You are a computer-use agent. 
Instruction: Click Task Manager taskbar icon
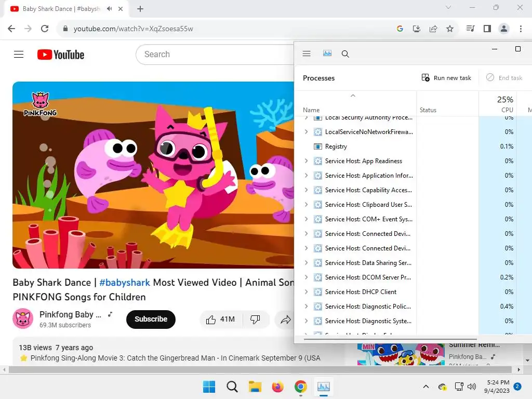tap(323, 387)
